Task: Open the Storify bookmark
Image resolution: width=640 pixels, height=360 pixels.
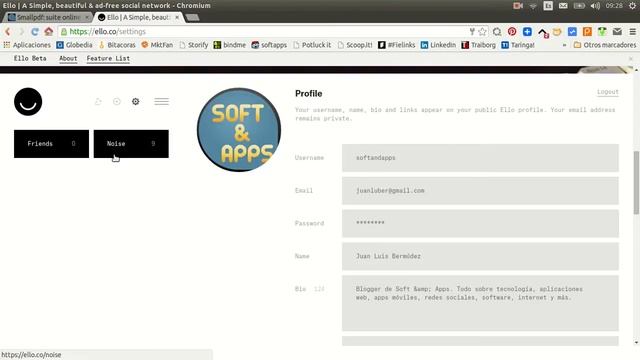Action: tap(193, 45)
